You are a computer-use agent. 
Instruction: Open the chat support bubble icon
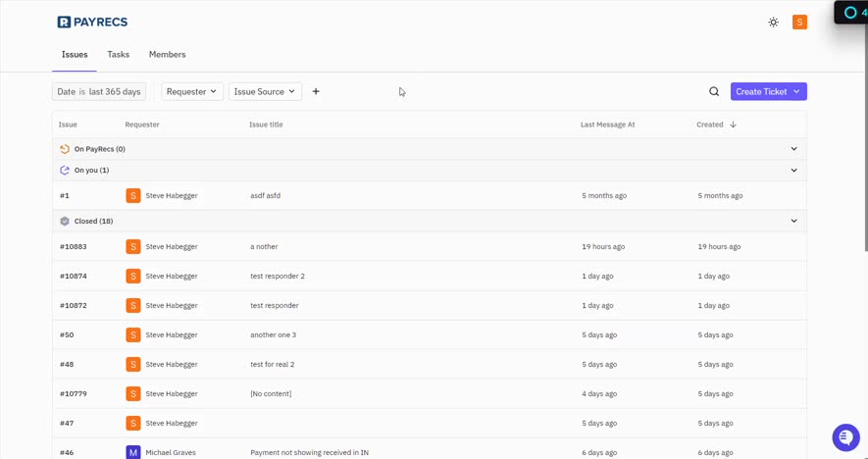[x=845, y=437]
